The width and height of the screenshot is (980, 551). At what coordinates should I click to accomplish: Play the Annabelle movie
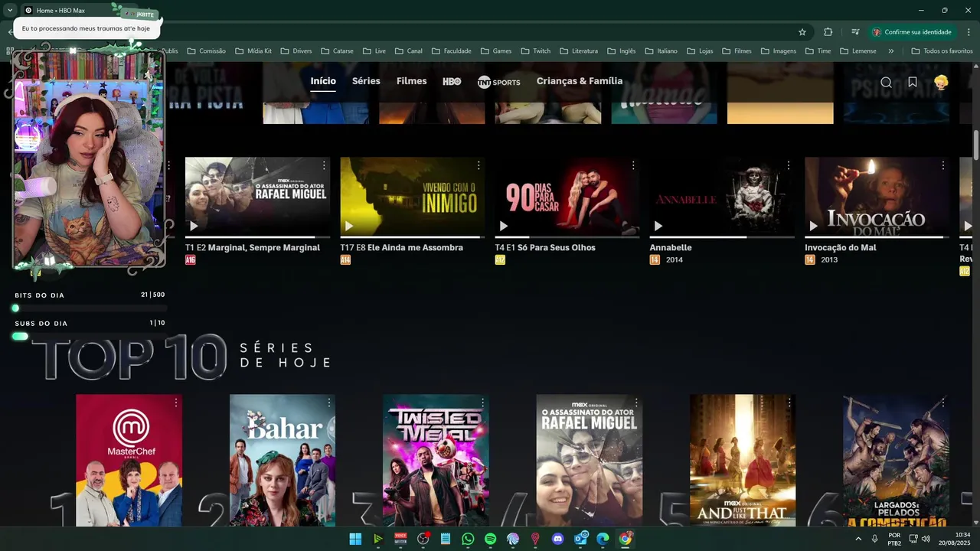[x=658, y=226]
